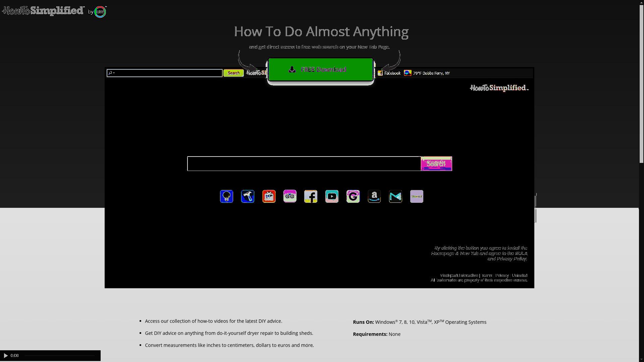644x362 pixels.
Task: Click into the toolbar search field
Action: pyautogui.click(x=164, y=73)
